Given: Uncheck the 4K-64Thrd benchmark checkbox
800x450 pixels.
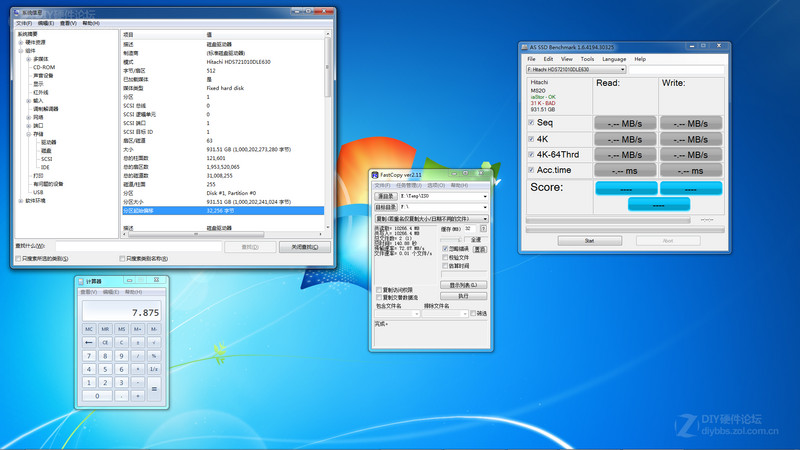Looking at the screenshot, I should [531, 155].
